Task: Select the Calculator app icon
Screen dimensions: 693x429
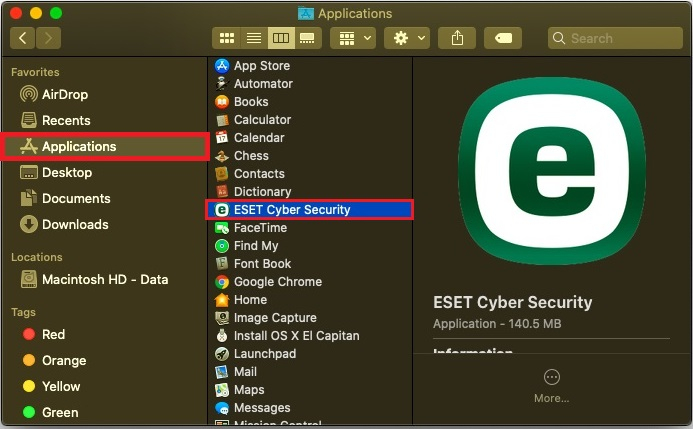Action: click(x=222, y=120)
